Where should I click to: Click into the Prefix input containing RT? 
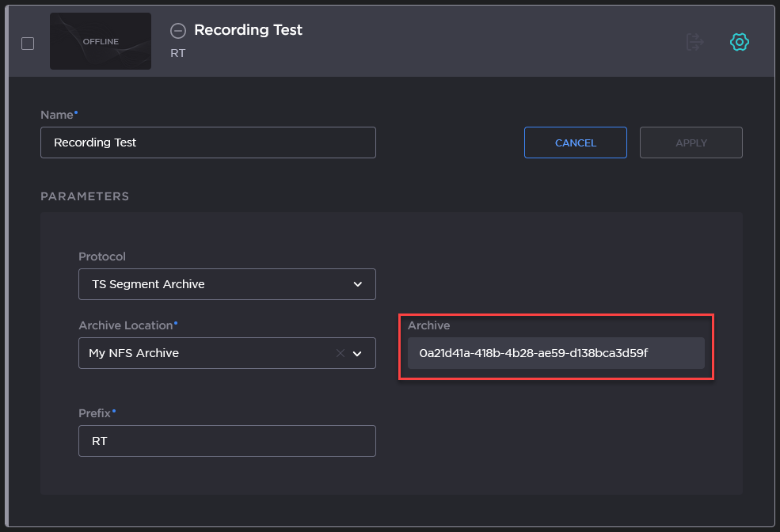(x=226, y=441)
